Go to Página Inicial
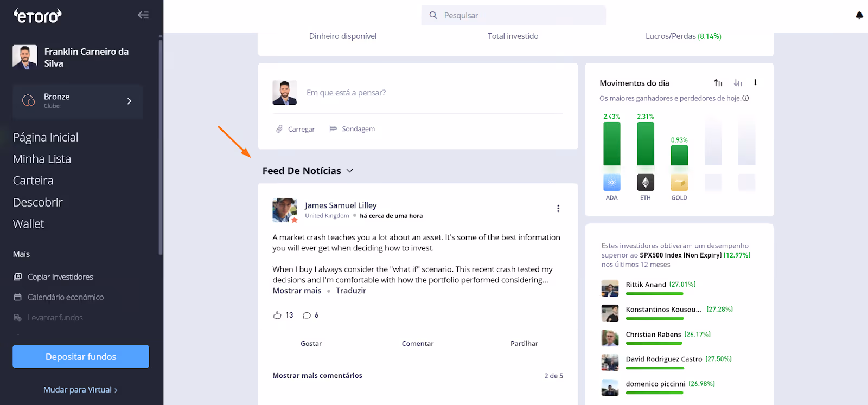This screenshot has width=868, height=405. point(46,137)
